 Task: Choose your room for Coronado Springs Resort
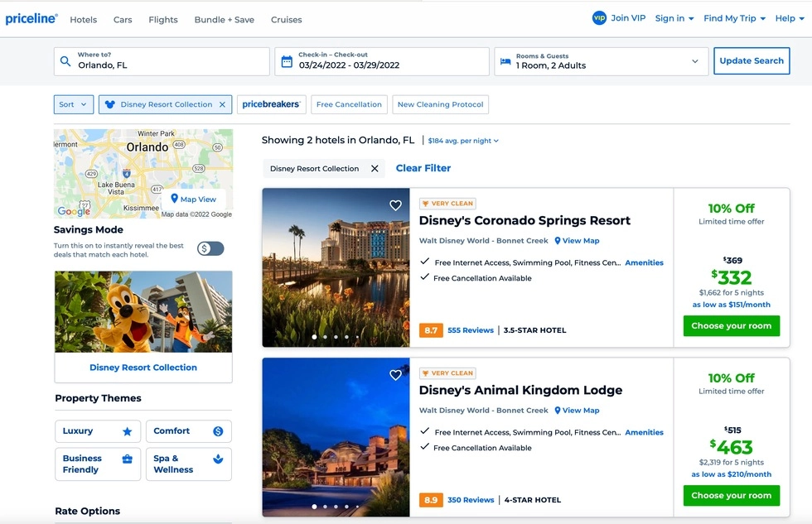pyautogui.click(x=731, y=326)
